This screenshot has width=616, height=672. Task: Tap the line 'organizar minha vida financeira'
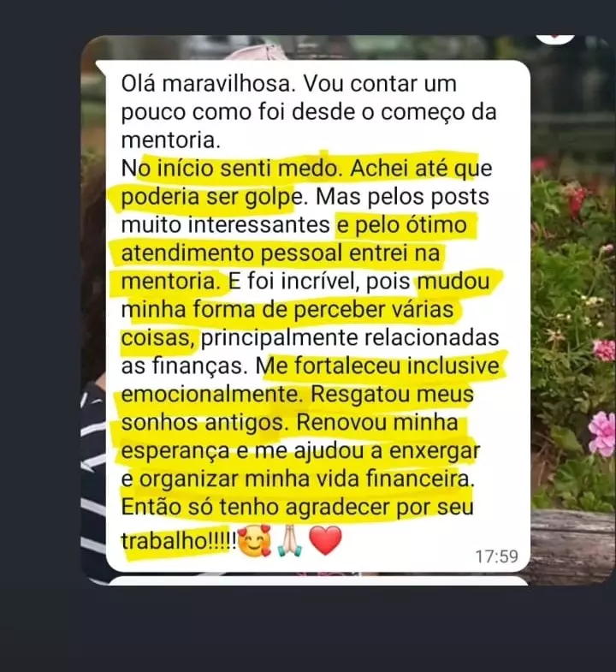pyautogui.click(x=305, y=479)
